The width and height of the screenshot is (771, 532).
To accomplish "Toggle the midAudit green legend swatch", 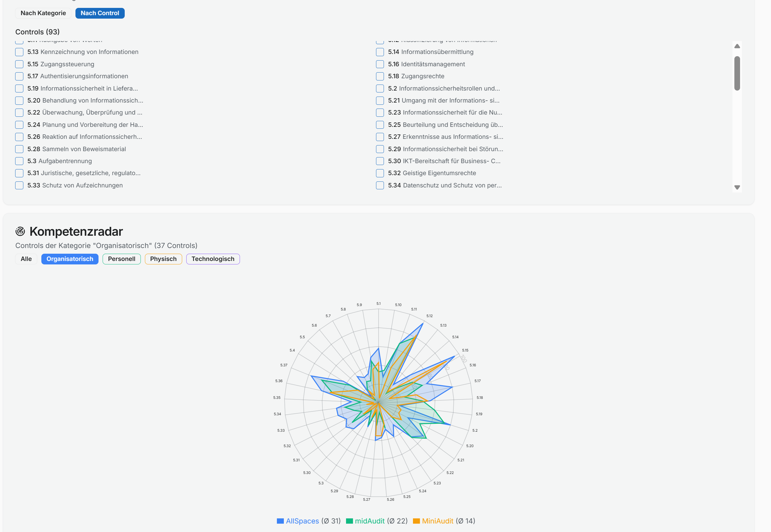I will pyautogui.click(x=349, y=521).
